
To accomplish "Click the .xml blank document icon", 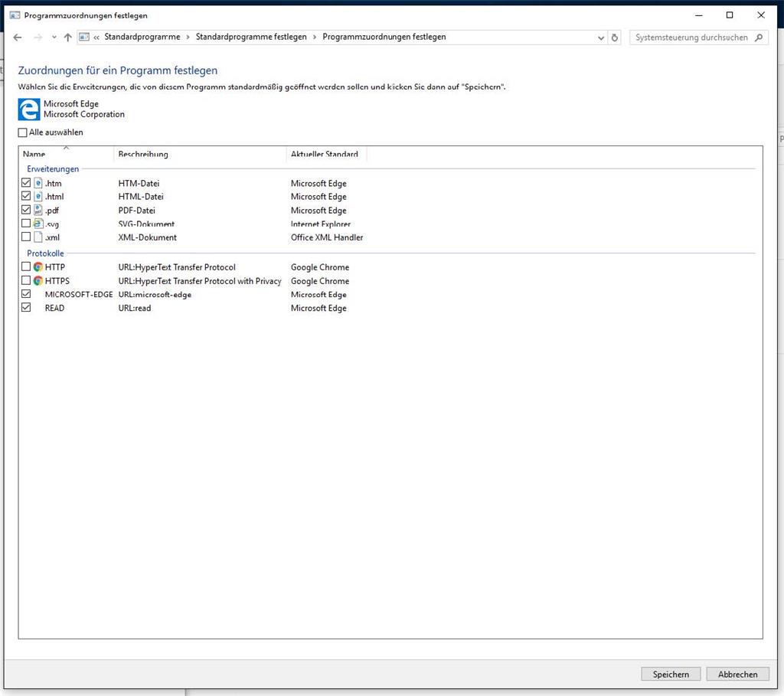I will (x=38, y=237).
